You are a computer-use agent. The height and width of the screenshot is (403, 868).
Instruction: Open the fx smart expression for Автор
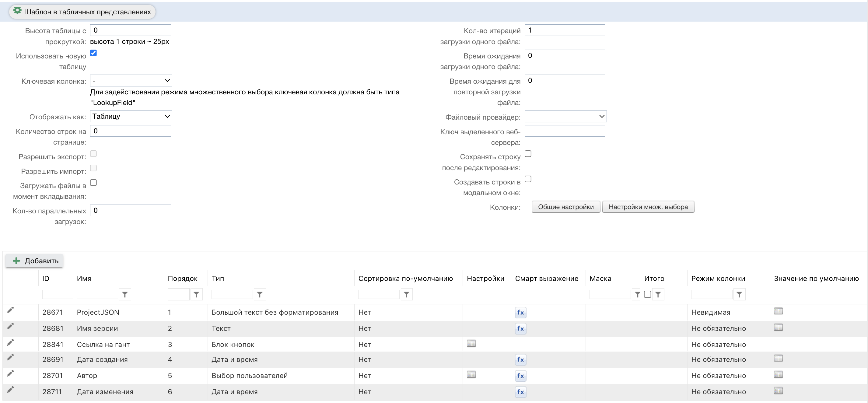521,376
